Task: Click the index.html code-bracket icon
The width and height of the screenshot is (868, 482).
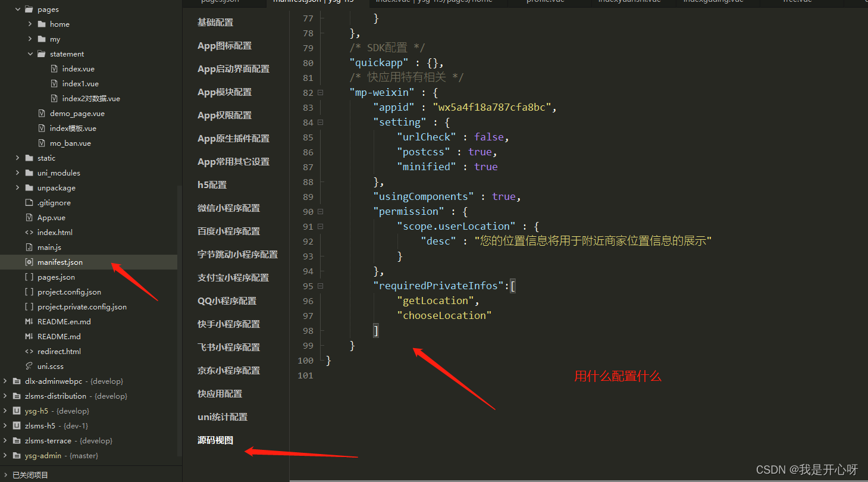Action: coord(29,233)
